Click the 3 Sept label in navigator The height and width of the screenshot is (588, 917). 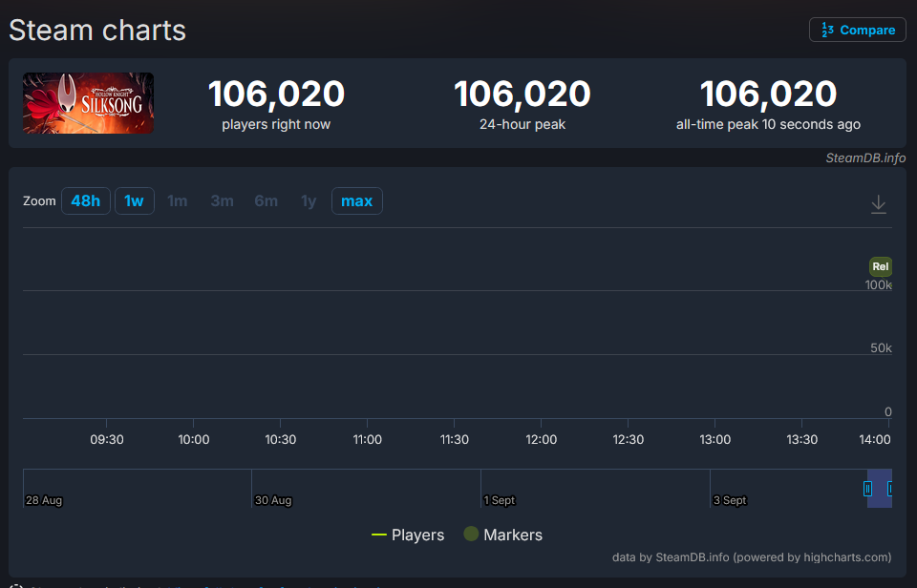click(730, 500)
